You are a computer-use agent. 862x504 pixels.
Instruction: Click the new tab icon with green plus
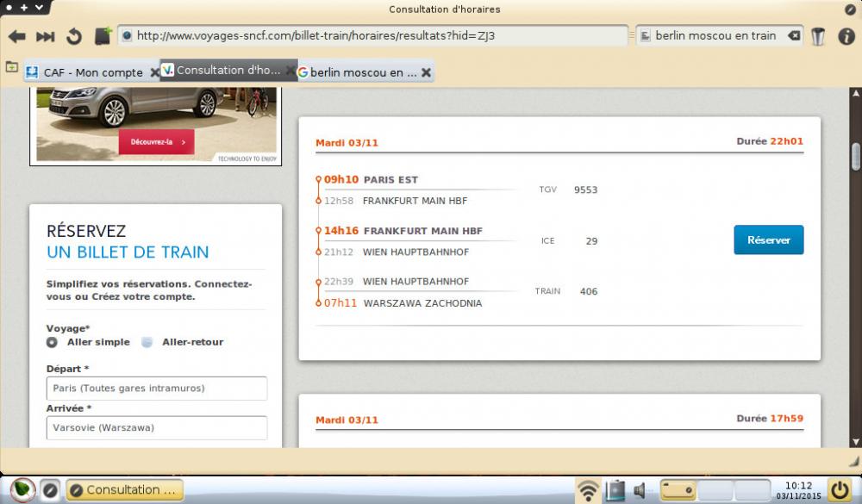(x=103, y=35)
